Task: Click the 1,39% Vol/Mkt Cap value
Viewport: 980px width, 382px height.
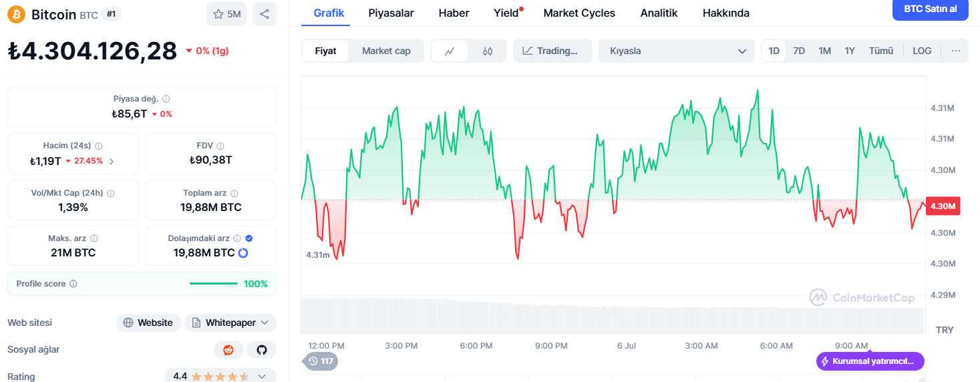Action: coord(73,208)
